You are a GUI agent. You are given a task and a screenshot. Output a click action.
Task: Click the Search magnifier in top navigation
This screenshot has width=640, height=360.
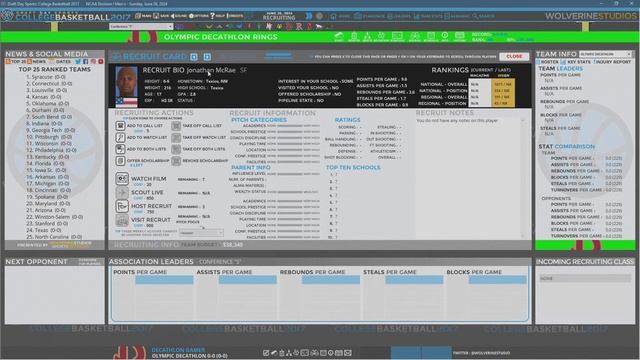[x=475, y=16]
